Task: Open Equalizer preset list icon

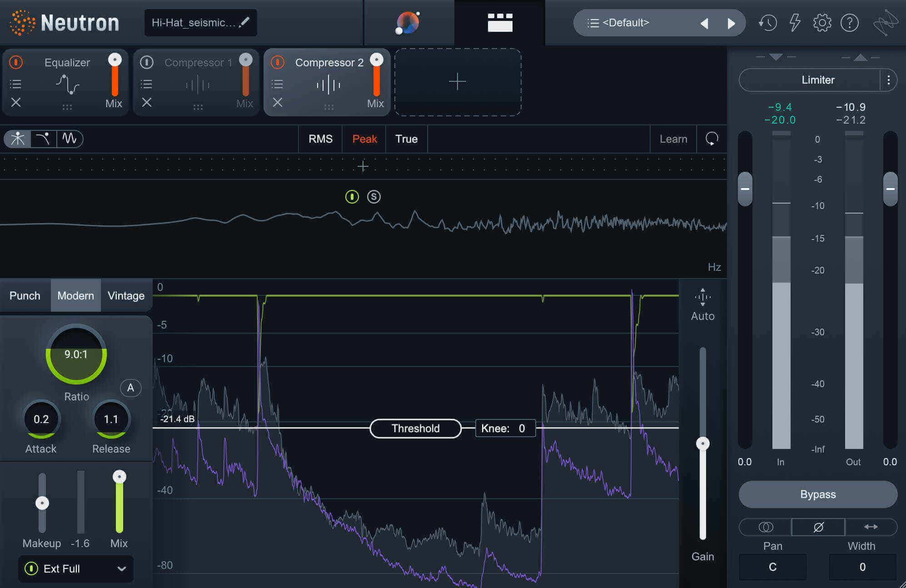Action: tap(15, 84)
